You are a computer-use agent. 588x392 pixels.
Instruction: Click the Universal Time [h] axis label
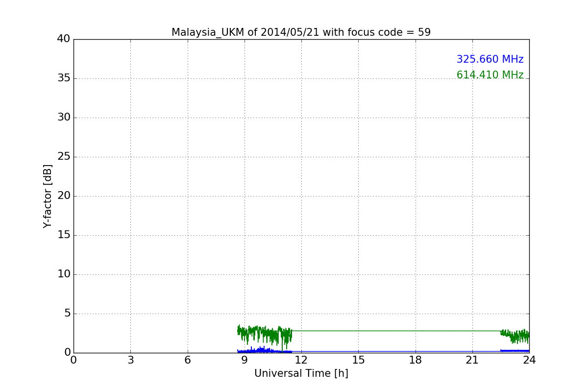(301, 373)
